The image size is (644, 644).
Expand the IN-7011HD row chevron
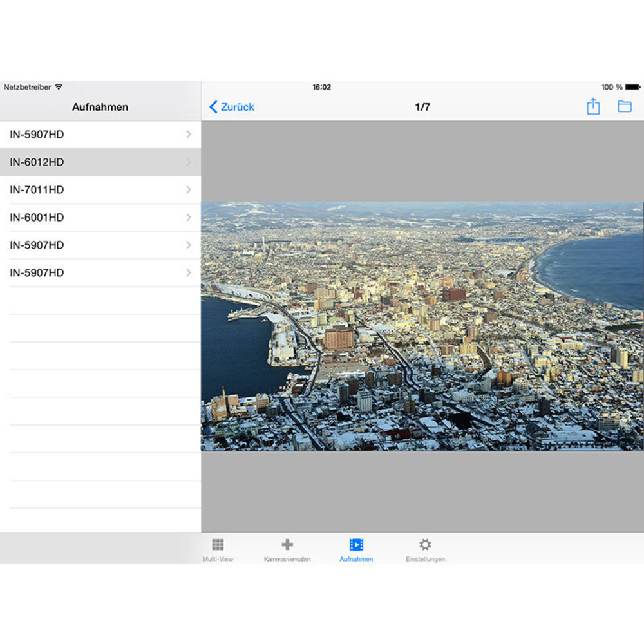189,190
